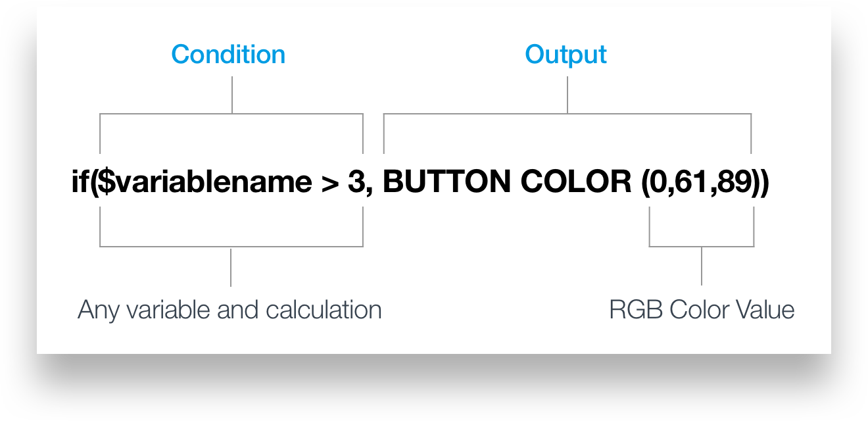
Task: Click the value 61 in RGB tuple
Action: click(693, 183)
